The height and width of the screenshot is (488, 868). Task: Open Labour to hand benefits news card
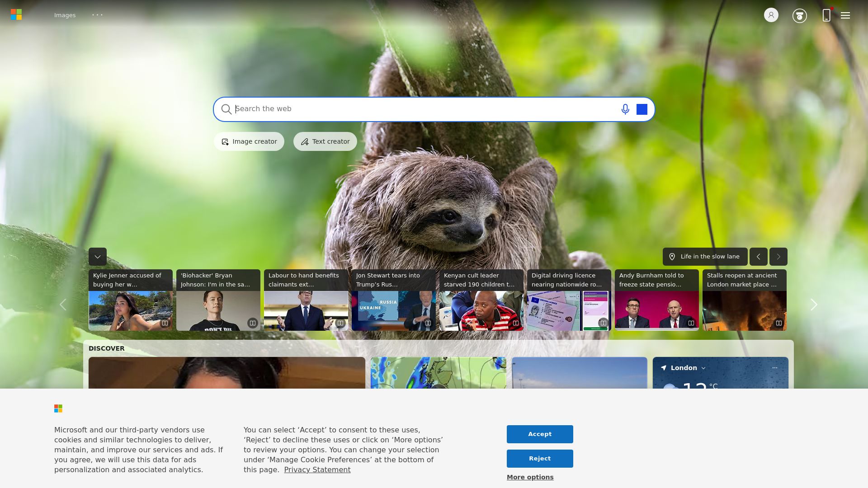(306, 300)
